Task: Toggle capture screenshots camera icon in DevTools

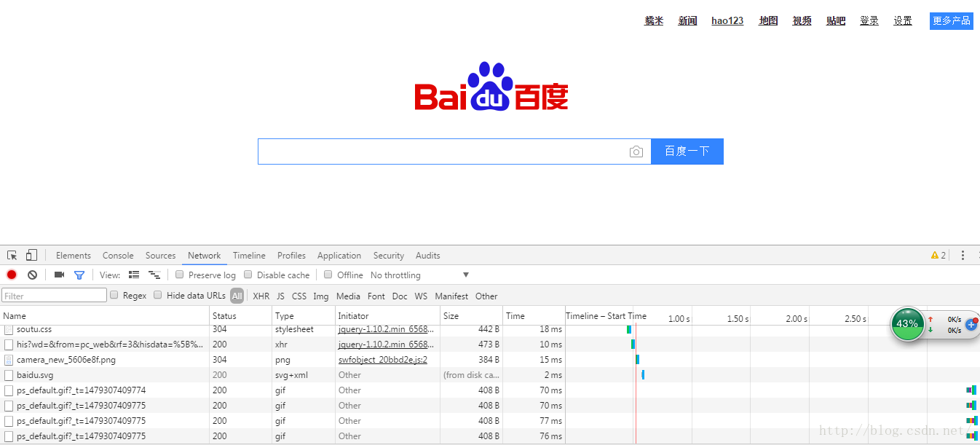Action: coord(59,275)
